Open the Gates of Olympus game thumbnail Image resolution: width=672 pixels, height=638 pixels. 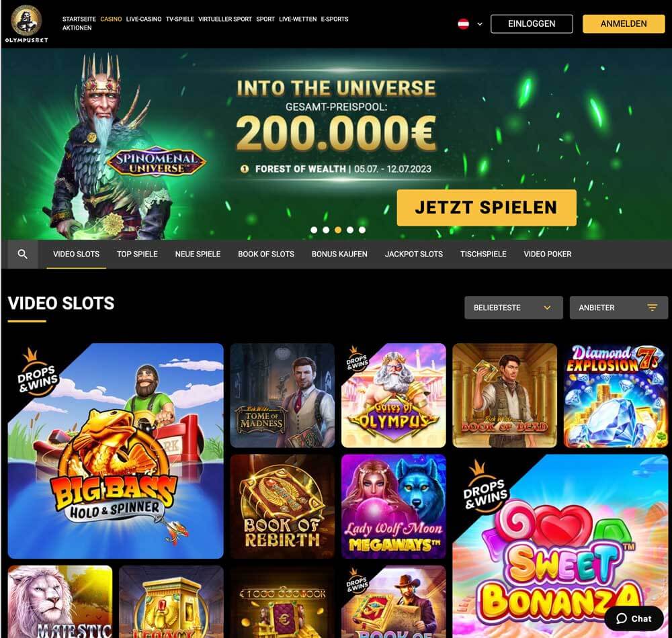click(393, 395)
